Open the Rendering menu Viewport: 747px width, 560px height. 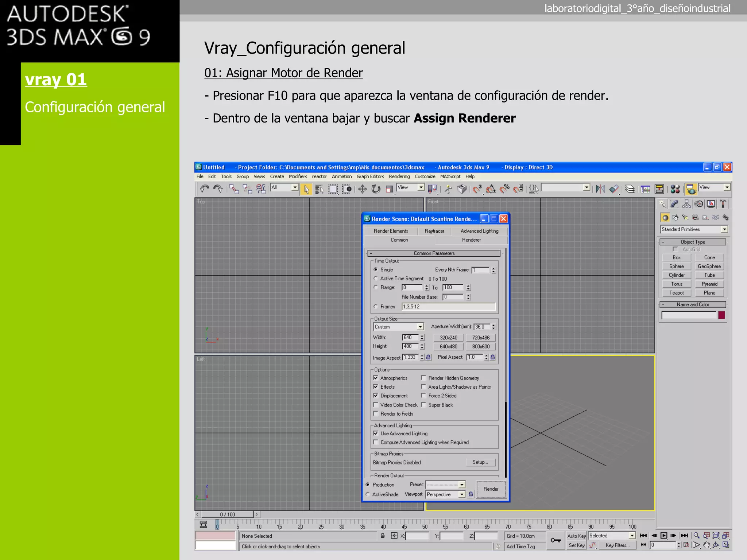click(x=399, y=176)
